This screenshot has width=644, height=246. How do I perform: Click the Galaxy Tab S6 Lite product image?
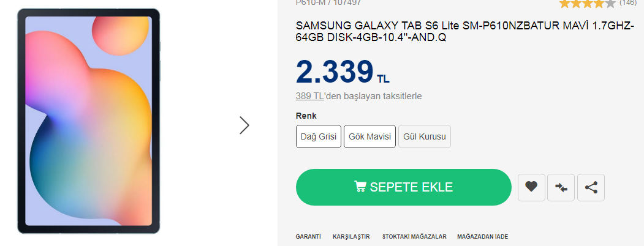(x=89, y=121)
